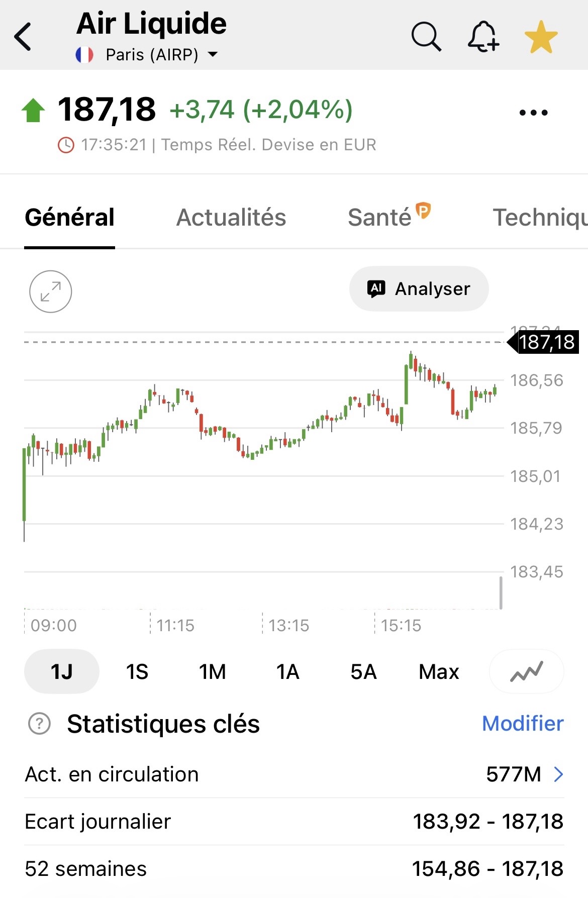Open the Technique tab
The width and height of the screenshot is (588, 898).
(540, 218)
